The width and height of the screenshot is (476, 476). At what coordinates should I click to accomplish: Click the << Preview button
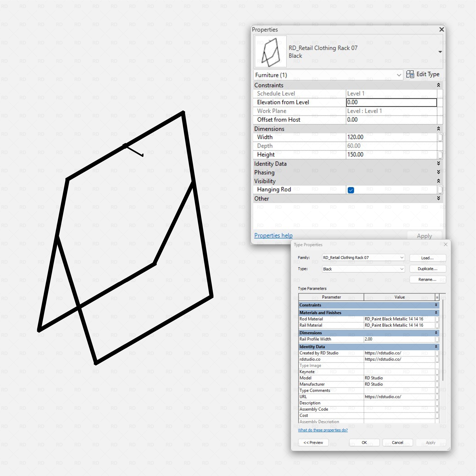[x=313, y=443]
